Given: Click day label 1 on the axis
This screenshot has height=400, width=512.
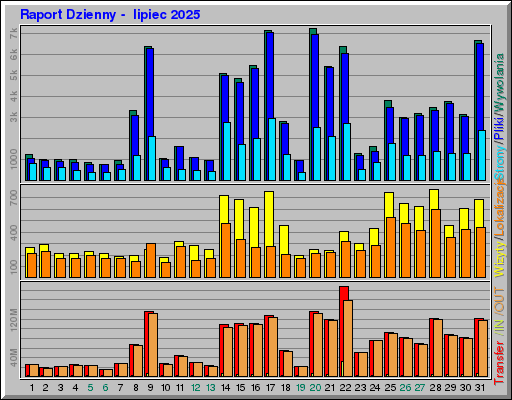Looking at the screenshot, I should point(32,388).
